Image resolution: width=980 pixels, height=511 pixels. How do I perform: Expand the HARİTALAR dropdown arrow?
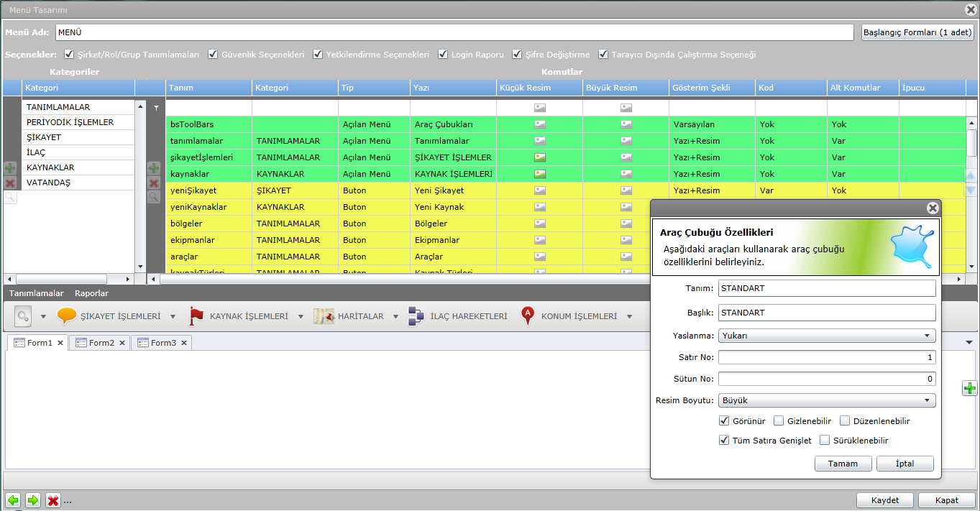click(395, 317)
